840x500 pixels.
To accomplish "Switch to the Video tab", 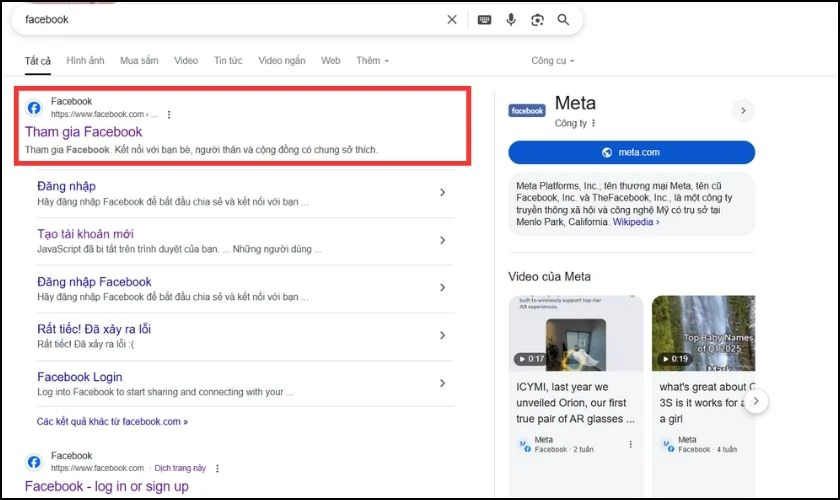I will click(x=186, y=61).
